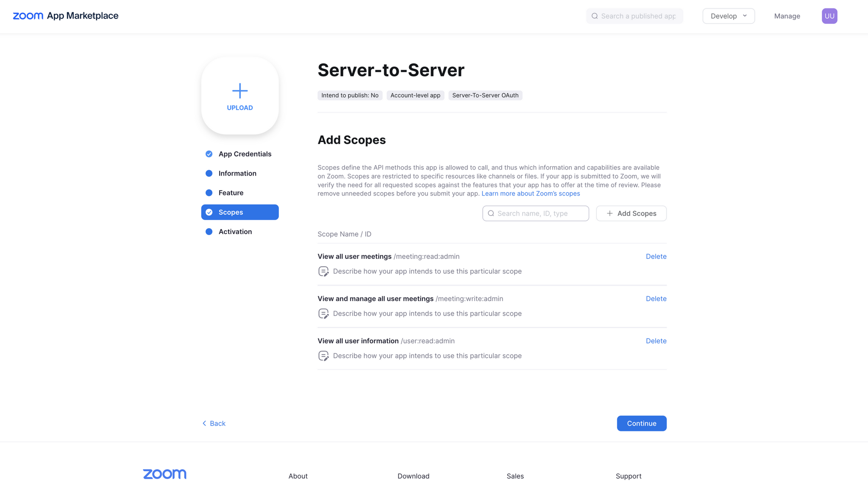
Task: Click description edit icon for meeting:write:admin scope
Action: 323,314
